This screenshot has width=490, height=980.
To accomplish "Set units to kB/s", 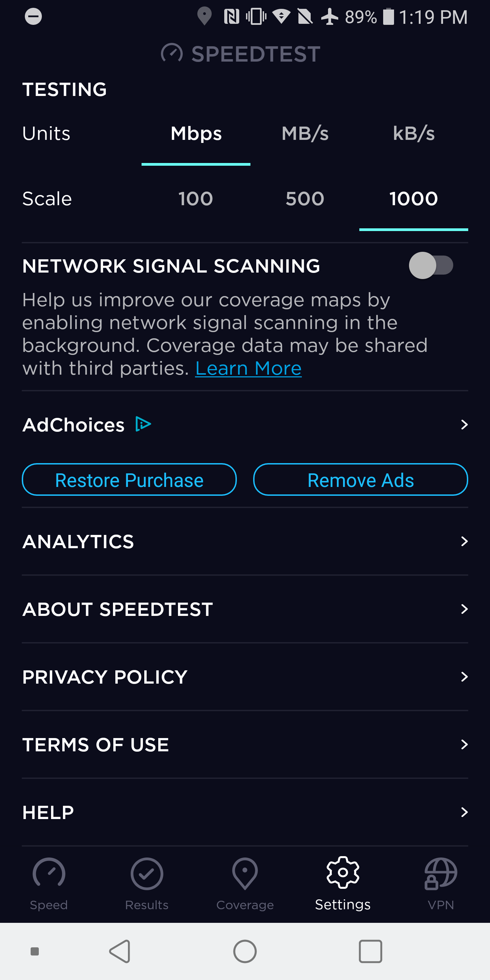I will tap(413, 134).
